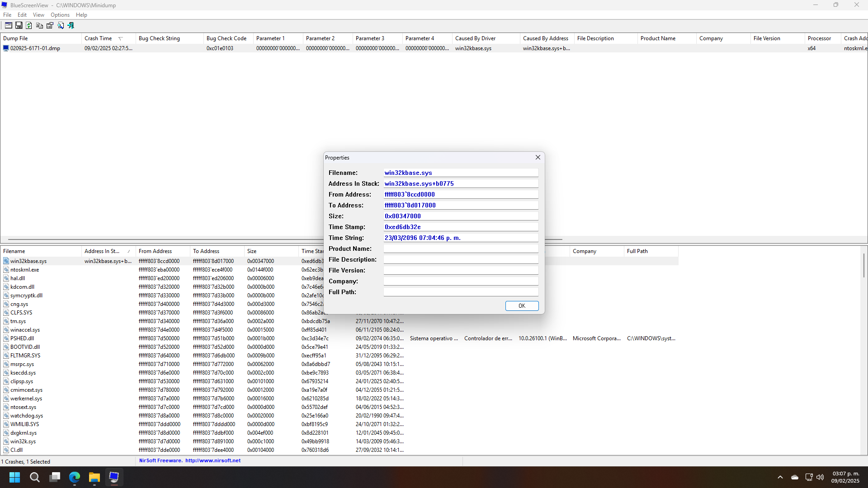
Task: Click the OneDrive cloud tray icon
Action: click(795, 477)
